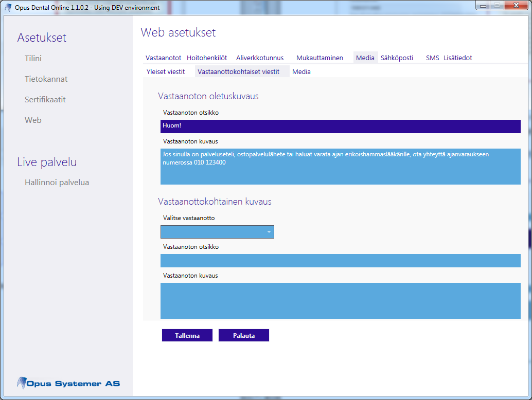Click the default title field containing Huom!
Image resolution: width=532 pixels, height=400 pixels.
tap(340, 126)
